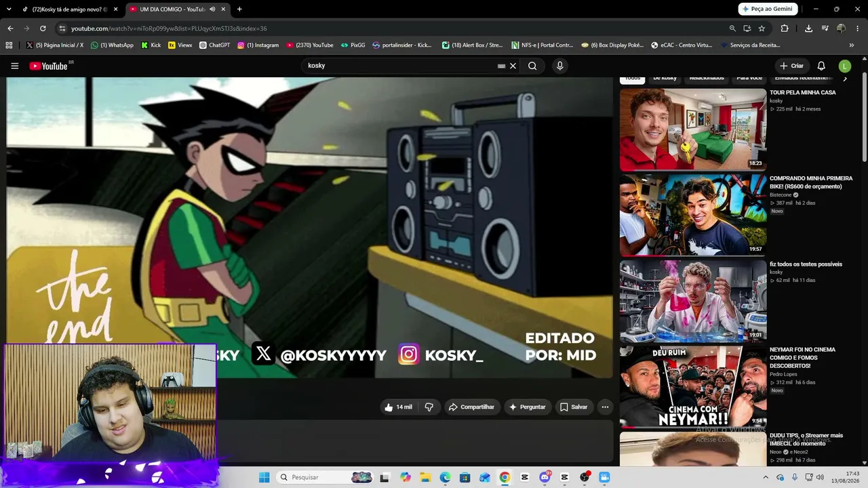Close the UM DIA COMIGO tab

point(223,9)
